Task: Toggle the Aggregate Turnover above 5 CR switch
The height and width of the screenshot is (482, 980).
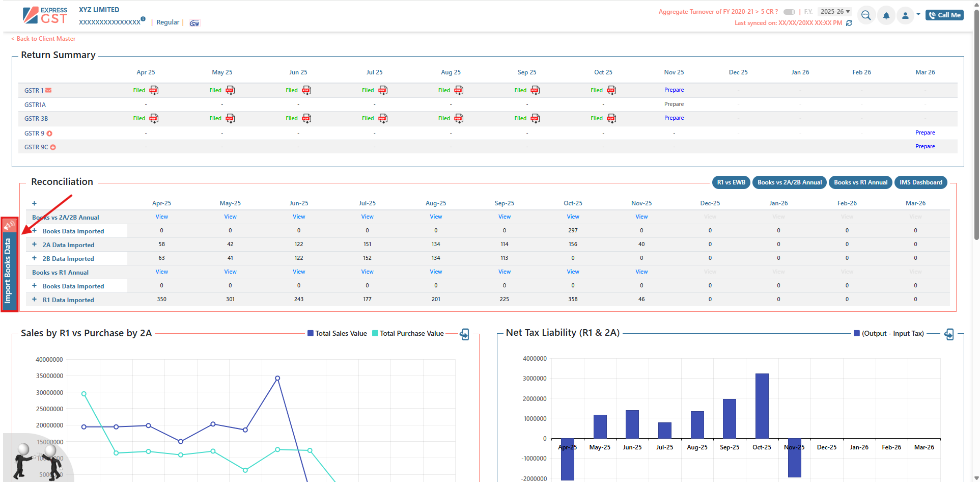Action: click(x=789, y=12)
